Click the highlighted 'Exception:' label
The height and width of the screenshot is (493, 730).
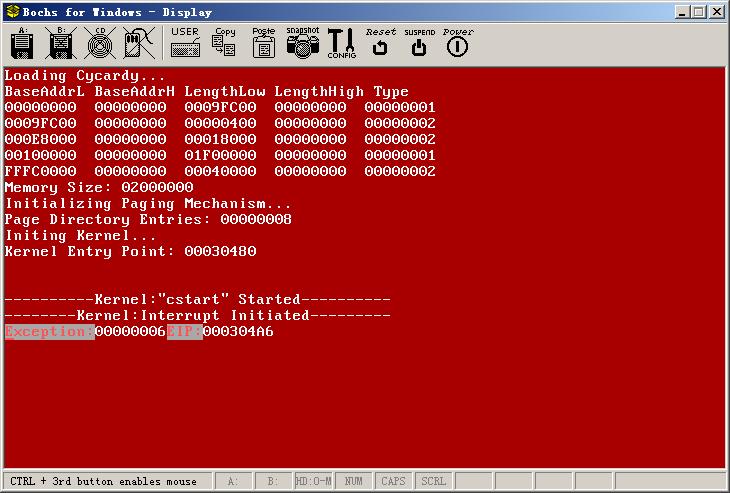(50, 332)
